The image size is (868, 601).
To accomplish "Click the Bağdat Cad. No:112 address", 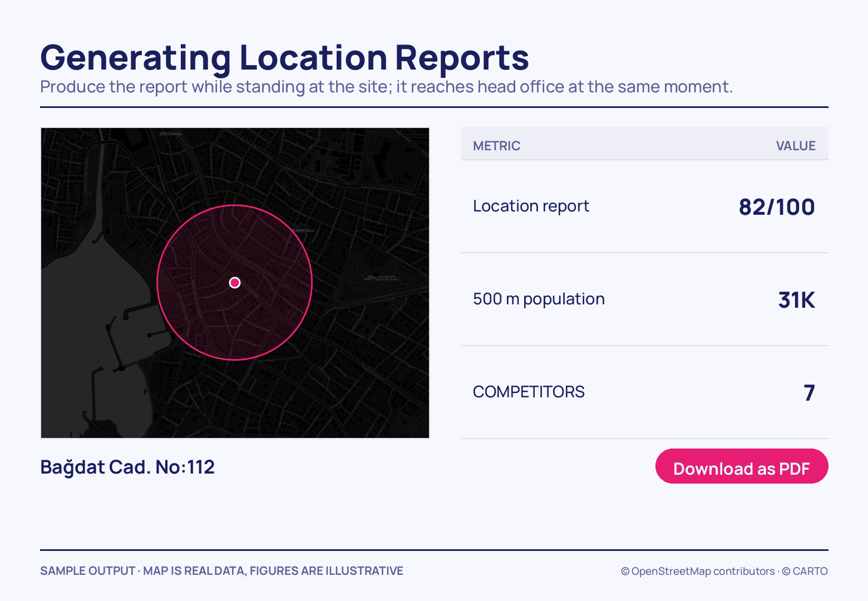I will click(x=127, y=467).
